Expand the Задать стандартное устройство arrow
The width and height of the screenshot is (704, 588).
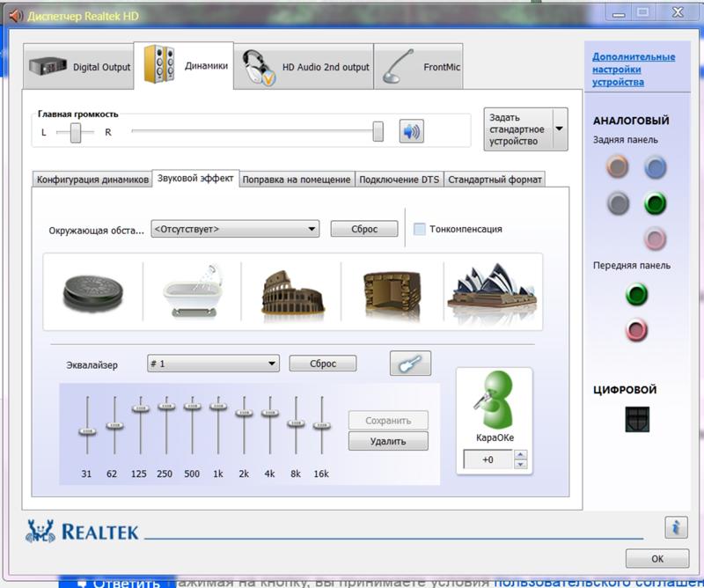pos(559,129)
